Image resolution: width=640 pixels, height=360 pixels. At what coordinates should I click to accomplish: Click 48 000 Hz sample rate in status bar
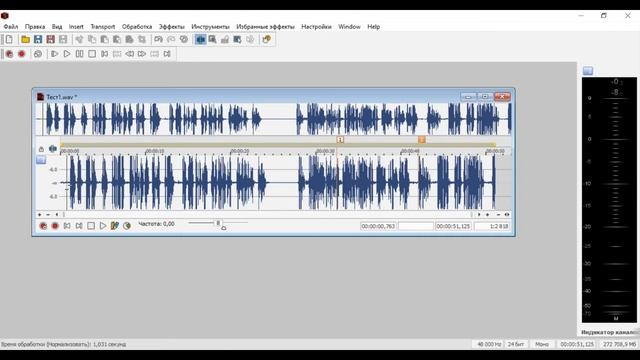click(489, 344)
